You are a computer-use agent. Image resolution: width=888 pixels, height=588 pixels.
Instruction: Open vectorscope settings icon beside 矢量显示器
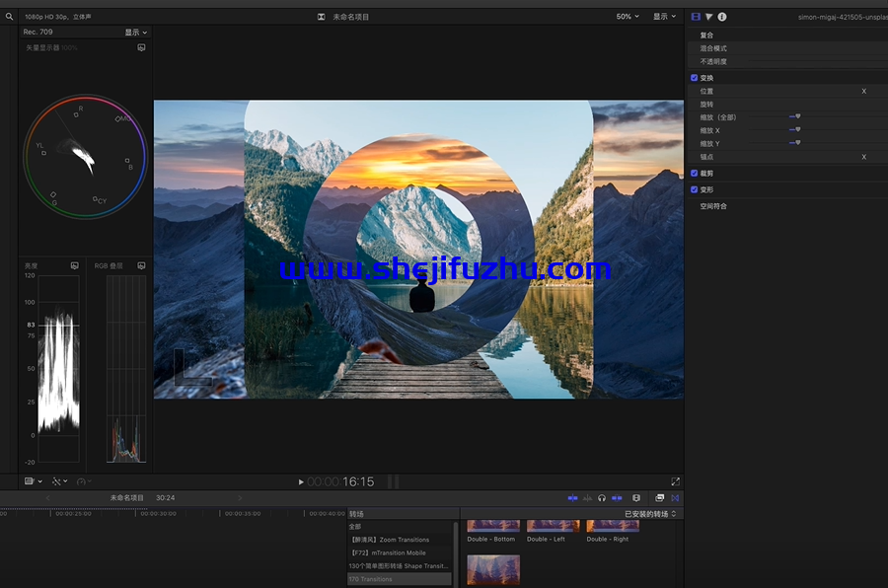[141, 47]
